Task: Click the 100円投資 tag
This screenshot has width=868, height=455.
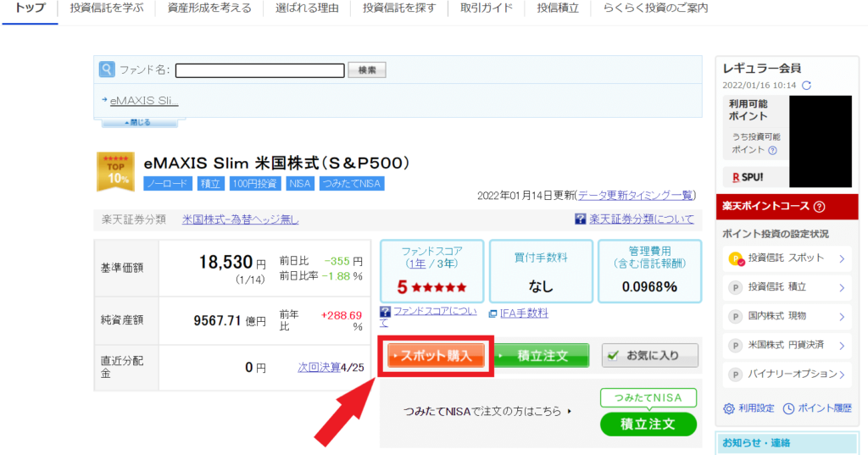Action: pos(255,184)
